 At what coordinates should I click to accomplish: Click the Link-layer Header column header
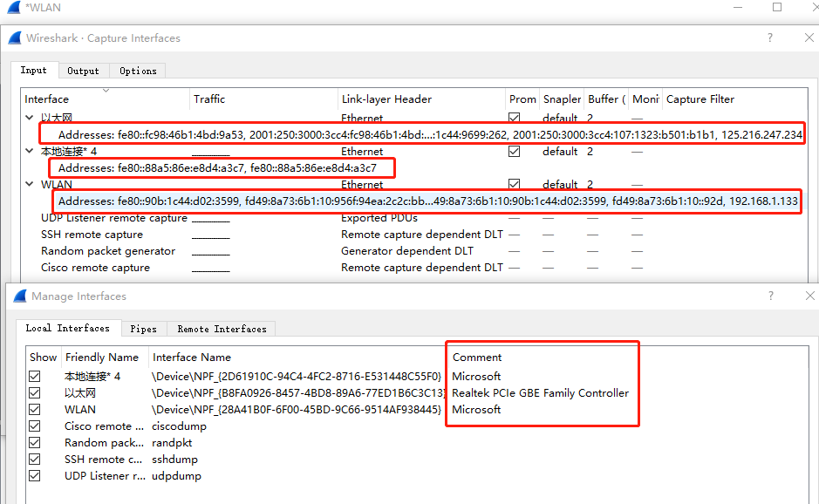coord(421,99)
